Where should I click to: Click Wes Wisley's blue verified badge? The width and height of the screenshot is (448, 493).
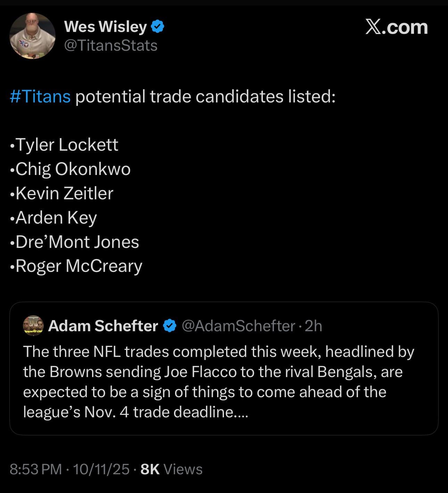(x=158, y=27)
